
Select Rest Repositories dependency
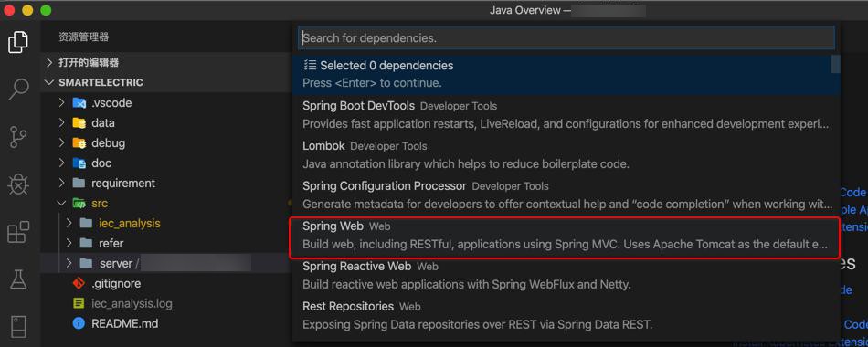[x=566, y=315]
